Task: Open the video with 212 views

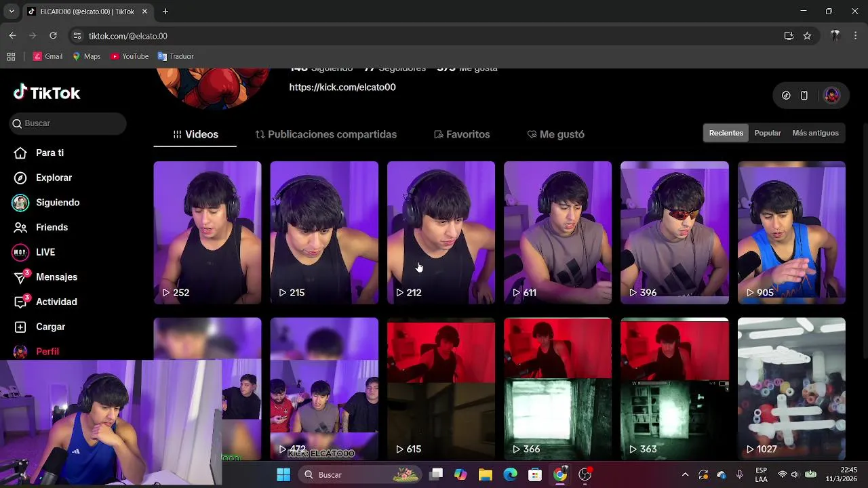Action: click(441, 232)
